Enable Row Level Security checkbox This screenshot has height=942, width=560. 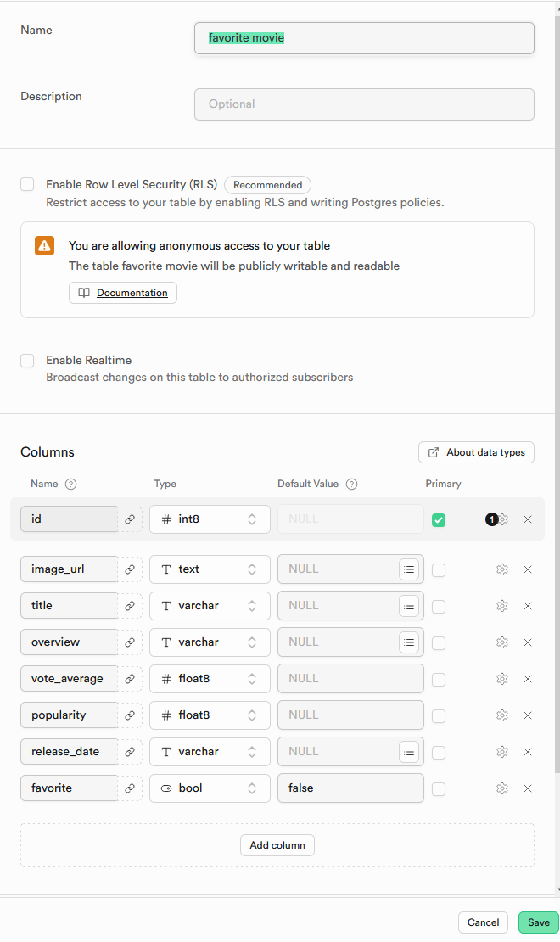[27, 184]
